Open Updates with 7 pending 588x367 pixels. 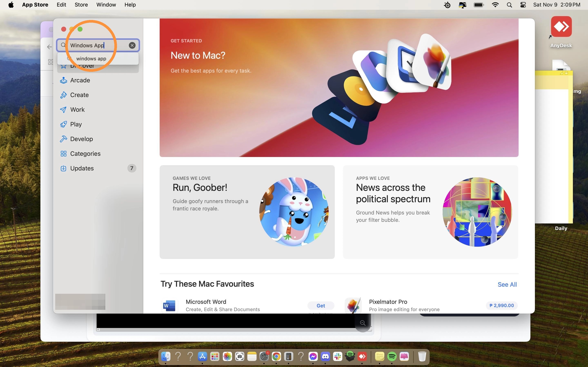click(98, 168)
